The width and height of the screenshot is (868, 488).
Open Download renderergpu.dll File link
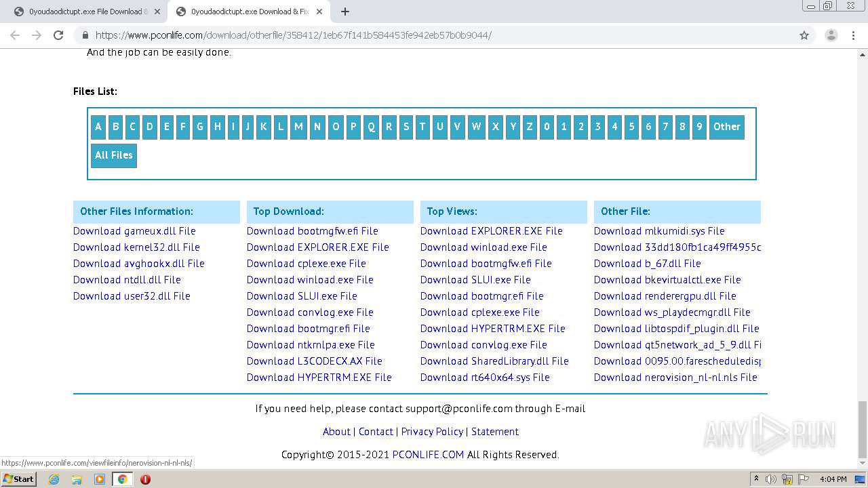(665, 296)
